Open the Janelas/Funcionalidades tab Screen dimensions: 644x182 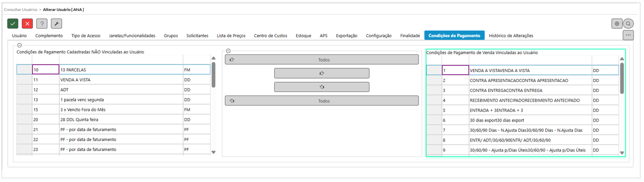pos(132,35)
